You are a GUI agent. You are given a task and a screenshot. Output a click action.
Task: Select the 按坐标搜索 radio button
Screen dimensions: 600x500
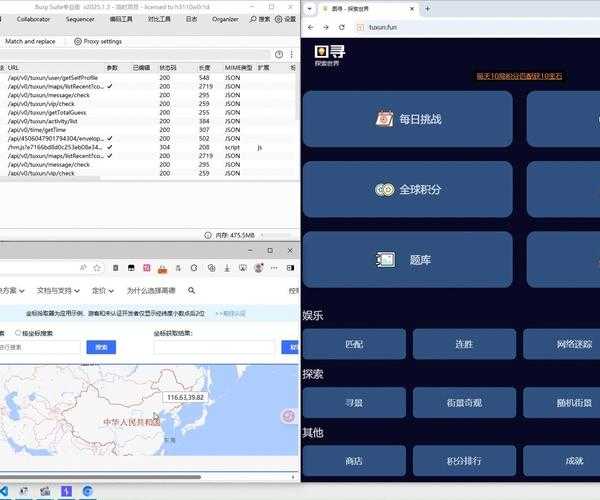pyautogui.click(x=18, y=333)
